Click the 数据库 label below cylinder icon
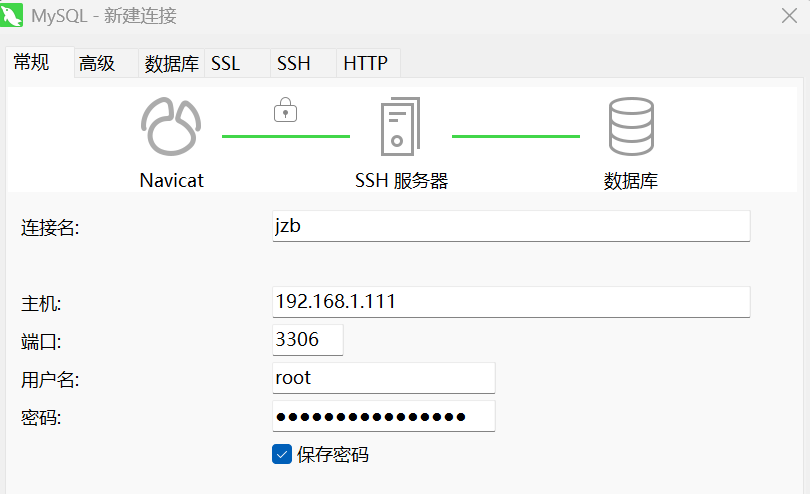The height and width of the screenshot is (494, 810). tap(631, 181)
